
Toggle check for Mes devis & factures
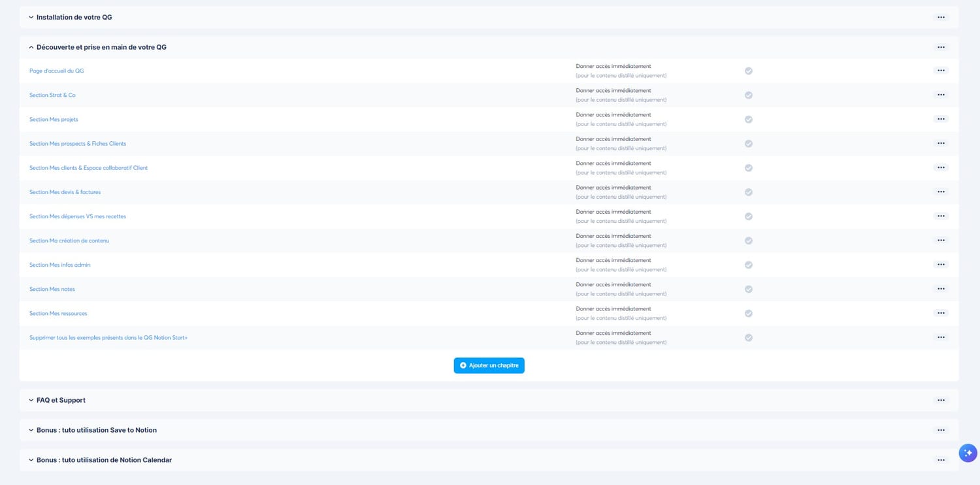749,192
